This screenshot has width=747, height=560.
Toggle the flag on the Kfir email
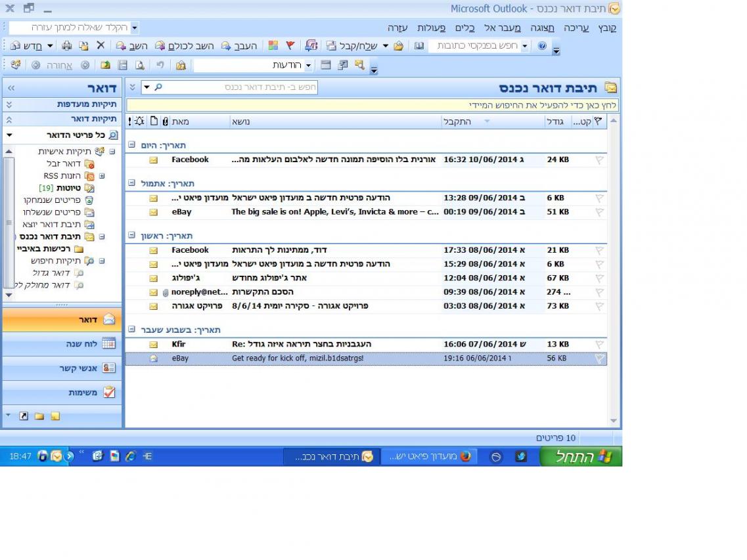599,345
